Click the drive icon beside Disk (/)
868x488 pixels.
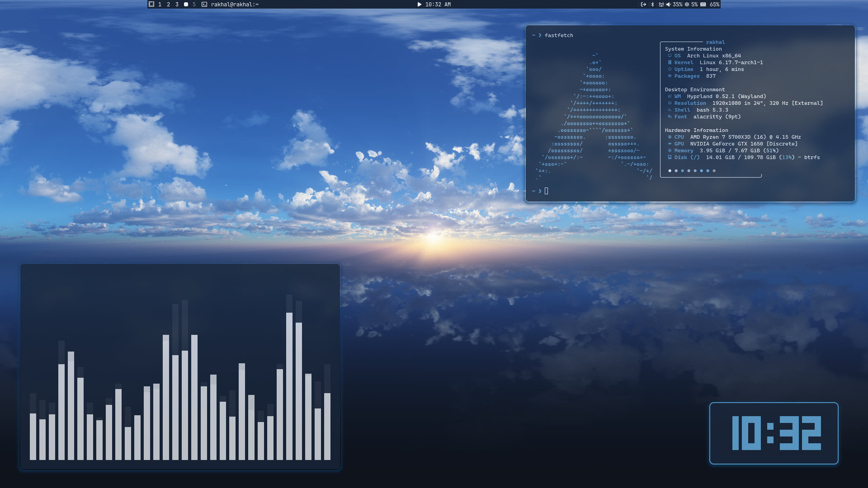pyautogui.click(x=670, y=157)
